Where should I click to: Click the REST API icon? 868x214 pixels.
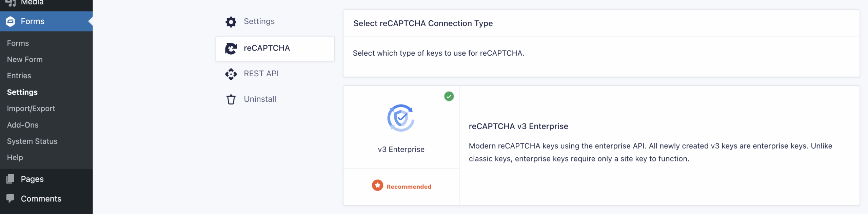[231, 74]
